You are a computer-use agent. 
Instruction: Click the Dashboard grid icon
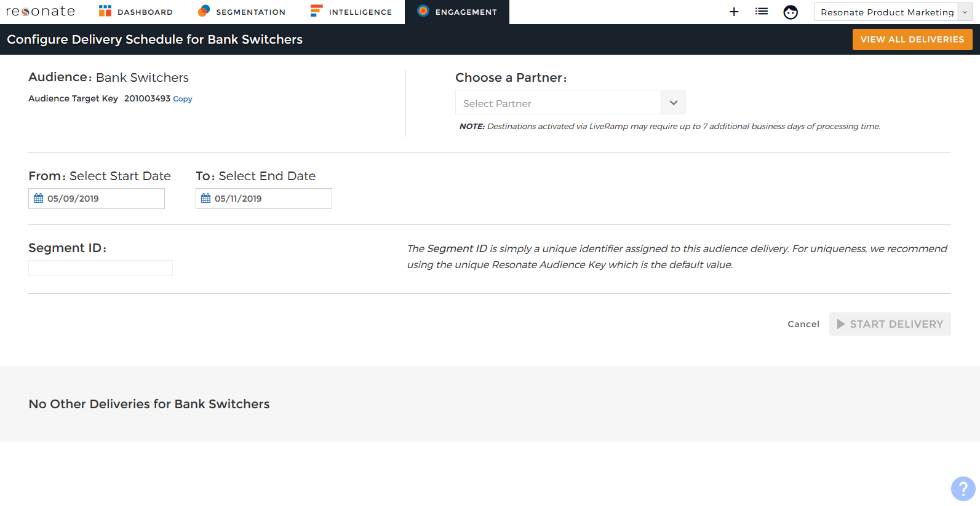(x=105, y=10)
